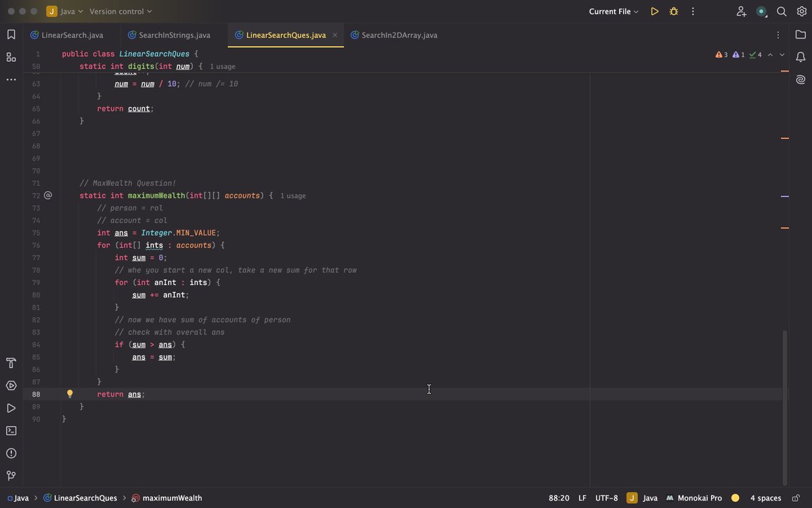Open the 4 spaces indent selector

pos(765,498)
